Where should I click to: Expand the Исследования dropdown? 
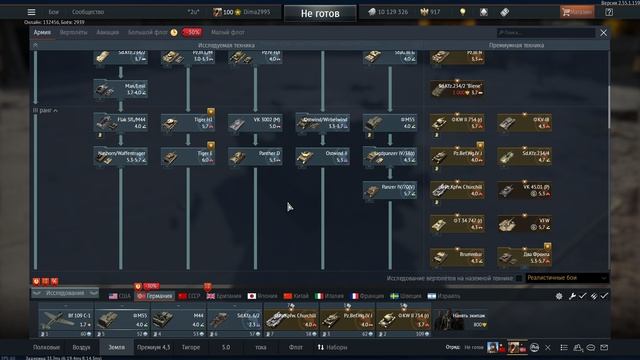point(65,293)
